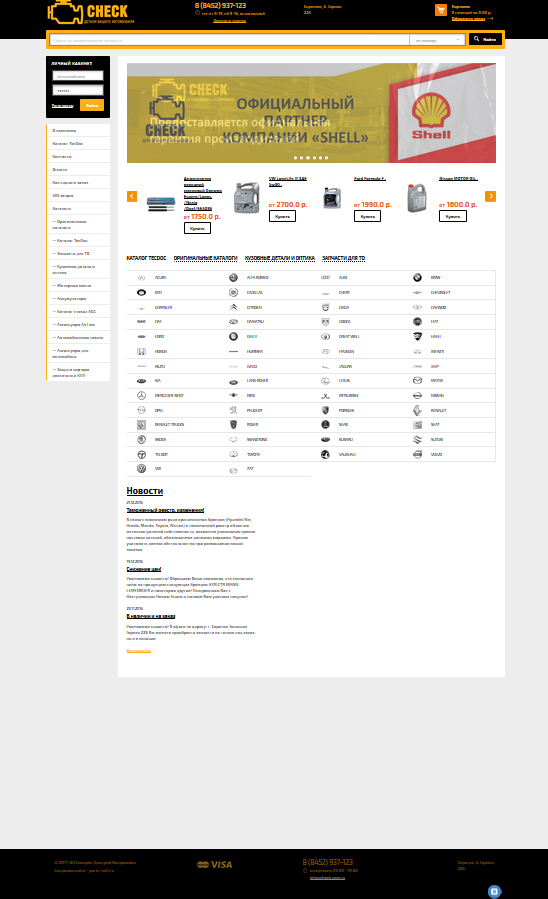
Task: Select the Mazda brand logo
Action: (417, 381)
